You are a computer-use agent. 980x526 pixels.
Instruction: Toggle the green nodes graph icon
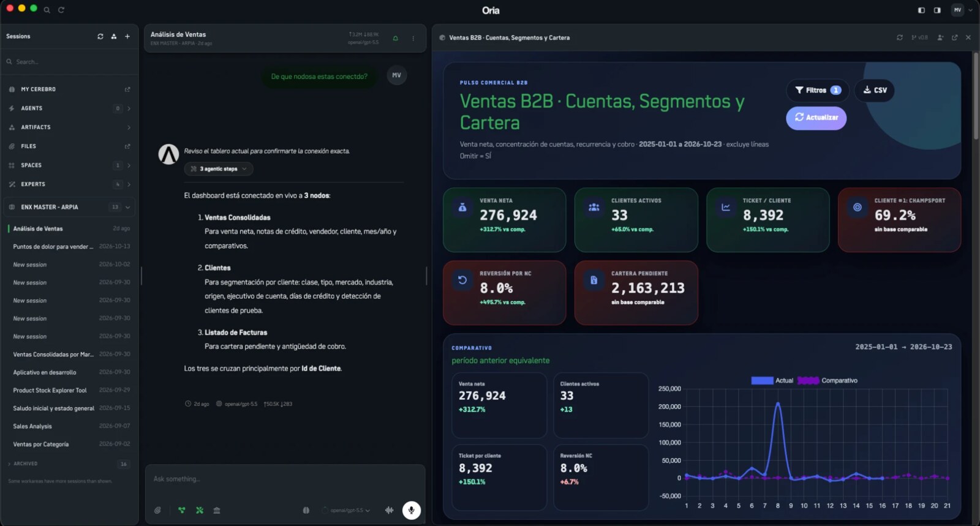182,510
